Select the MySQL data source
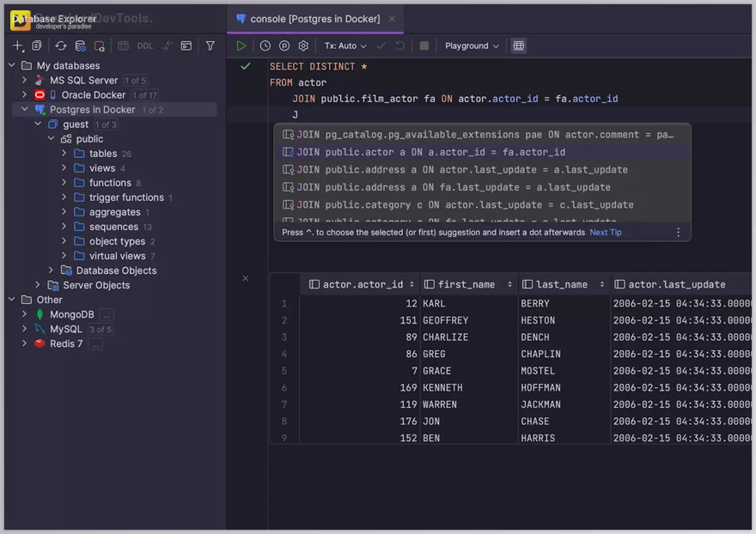 [66, 329]
